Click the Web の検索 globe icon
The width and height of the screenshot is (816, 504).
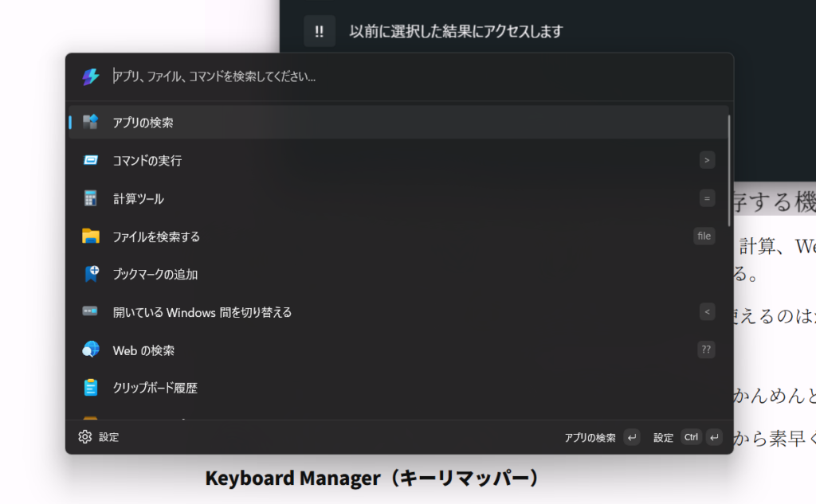point(90,350)
